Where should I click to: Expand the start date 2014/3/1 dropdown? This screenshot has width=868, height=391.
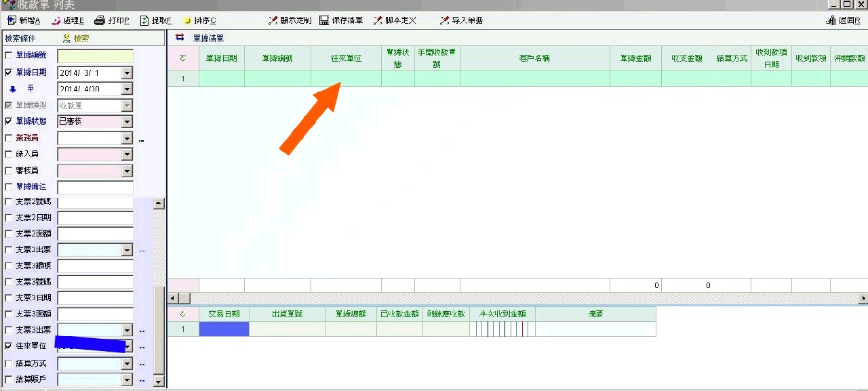click(x=127, y=73)
